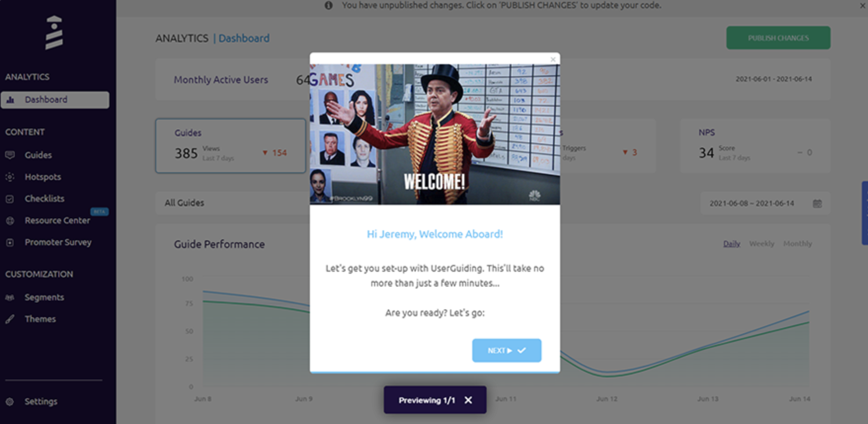Click the NEXT button in welcome modal
This screenshot has width=868, height=424.
507,350
